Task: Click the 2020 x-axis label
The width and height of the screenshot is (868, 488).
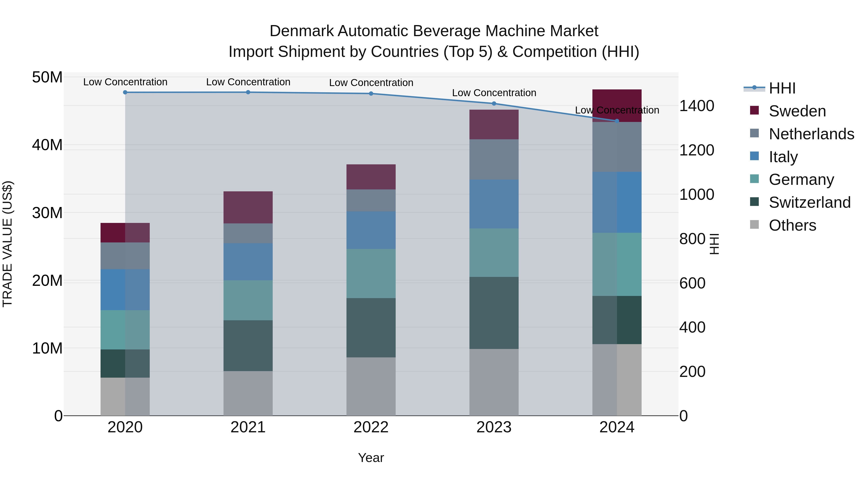Action: pyautogui.click(x=125, y=427)
